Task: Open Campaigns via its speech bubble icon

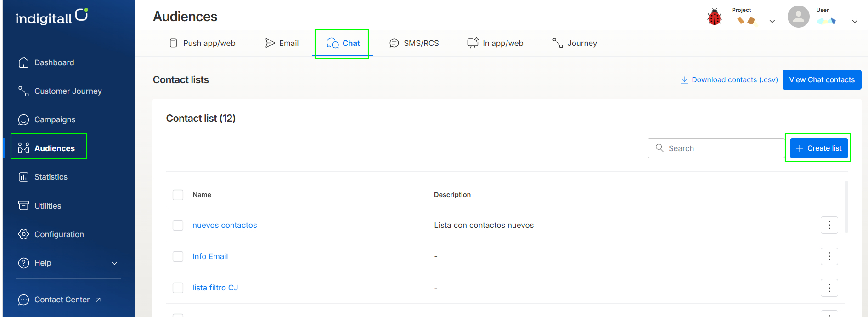Action: [23, 119]
